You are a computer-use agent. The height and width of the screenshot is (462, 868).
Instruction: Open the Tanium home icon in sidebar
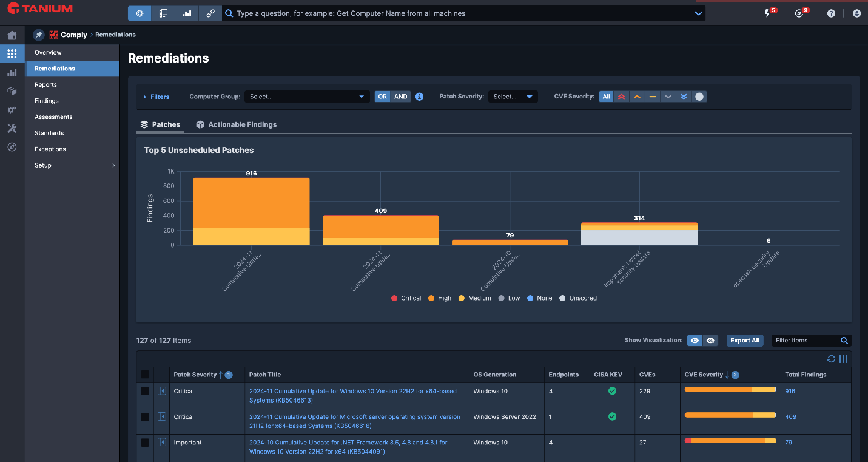click(x=12, y=35)
